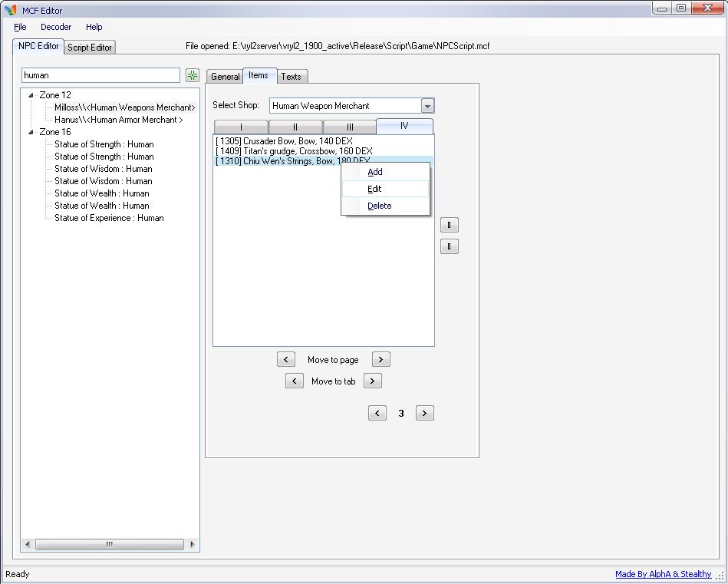Viewport: 728px width, 584px height.
Task: Click the right arrow of Move to tab
Action: pyautogui.click(x=372, y=381)
